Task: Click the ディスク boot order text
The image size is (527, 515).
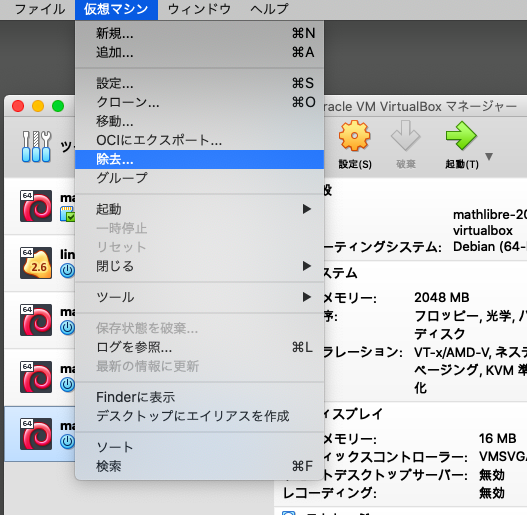Action: pyautogui.click(x=440, y=334)
